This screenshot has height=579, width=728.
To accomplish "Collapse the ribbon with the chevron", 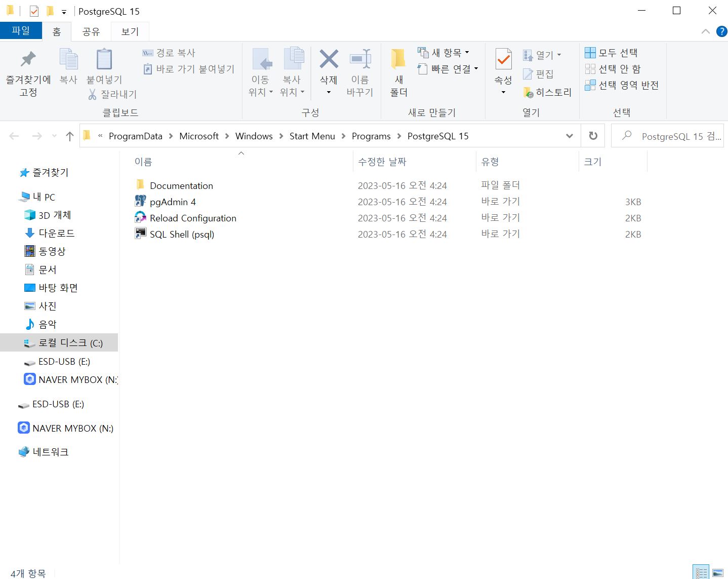I will pyautogui.click(x=705, y=31).
